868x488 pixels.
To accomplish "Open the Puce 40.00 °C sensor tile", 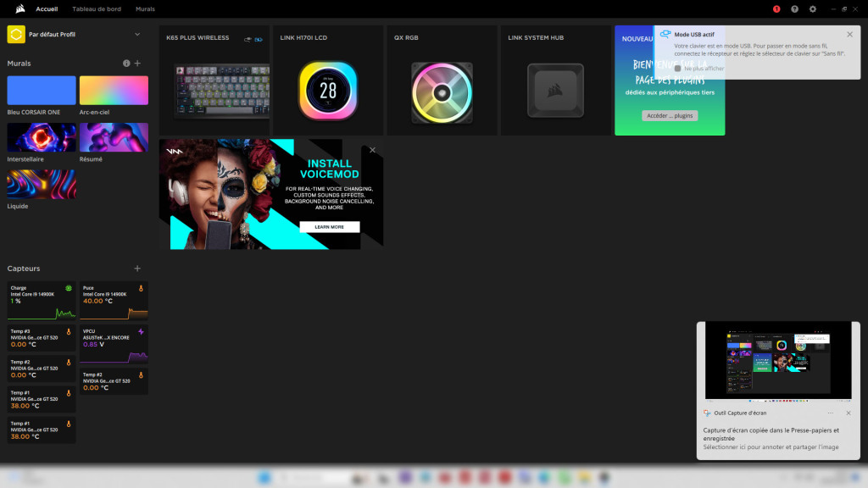I will point(114,301).
